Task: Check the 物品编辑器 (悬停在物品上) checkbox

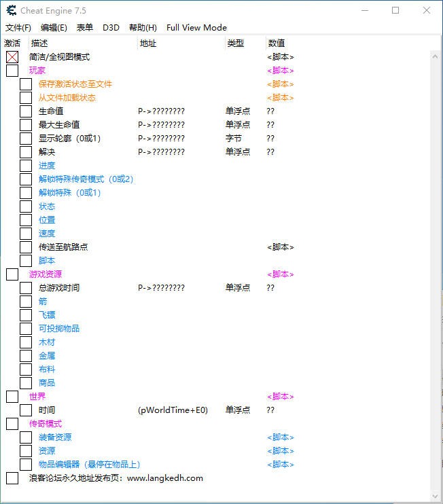Action: (26, 465)
